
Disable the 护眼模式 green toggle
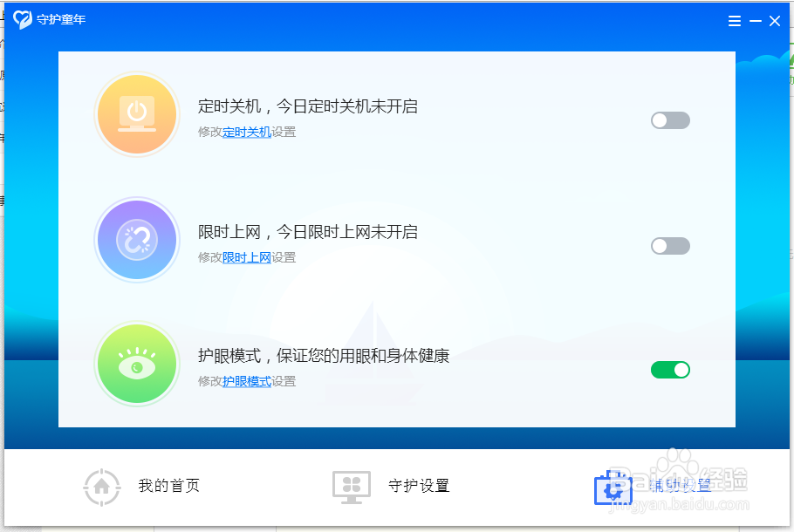[670, 369]
